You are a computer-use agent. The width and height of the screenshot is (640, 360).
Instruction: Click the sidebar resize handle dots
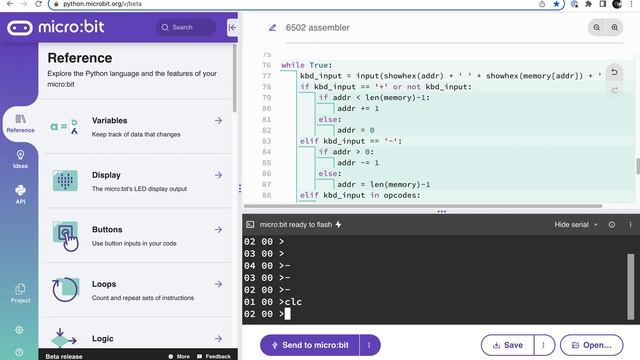click(x=240, y=188)
